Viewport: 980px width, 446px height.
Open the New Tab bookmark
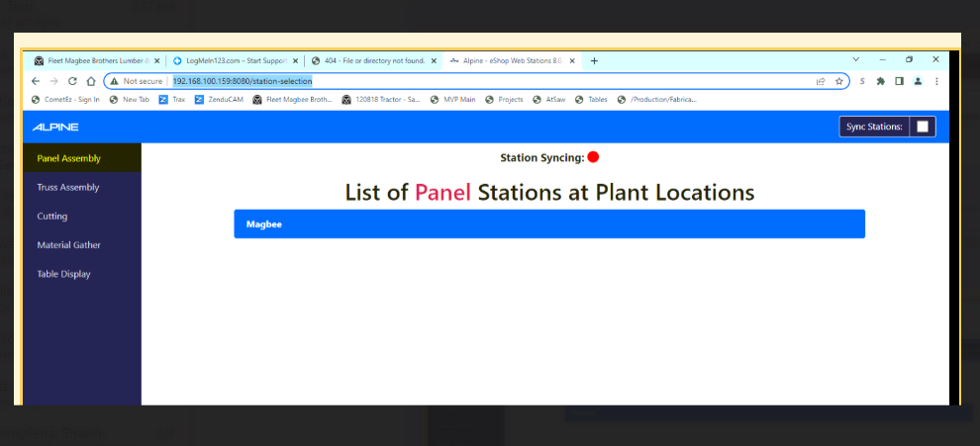[x=130, y=99]
